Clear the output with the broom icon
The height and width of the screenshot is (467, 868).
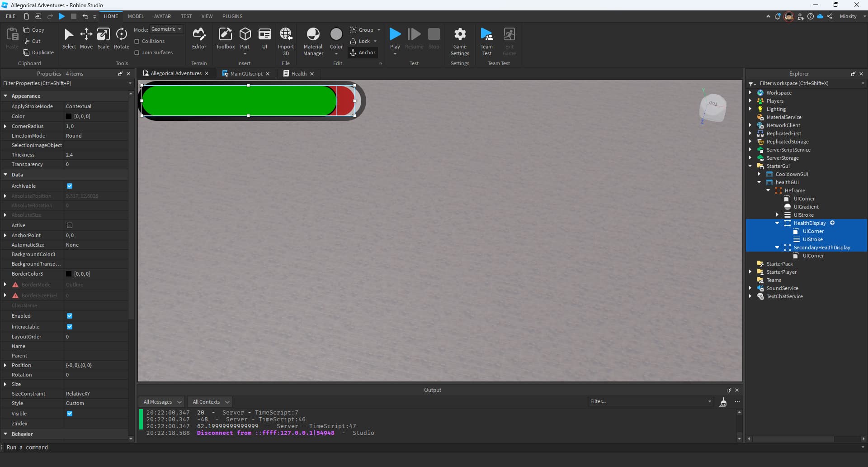(723, 402)
